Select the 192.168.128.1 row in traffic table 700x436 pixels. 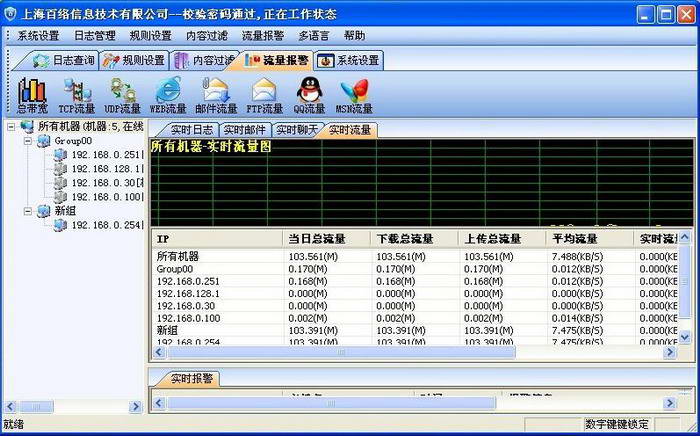pos(415,294)
